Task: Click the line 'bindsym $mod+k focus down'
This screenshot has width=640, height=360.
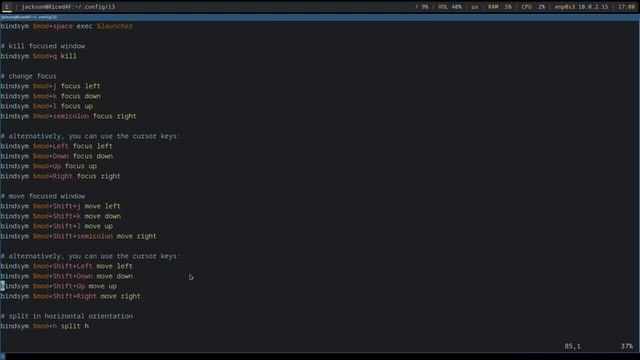Action: click(51, 96)
